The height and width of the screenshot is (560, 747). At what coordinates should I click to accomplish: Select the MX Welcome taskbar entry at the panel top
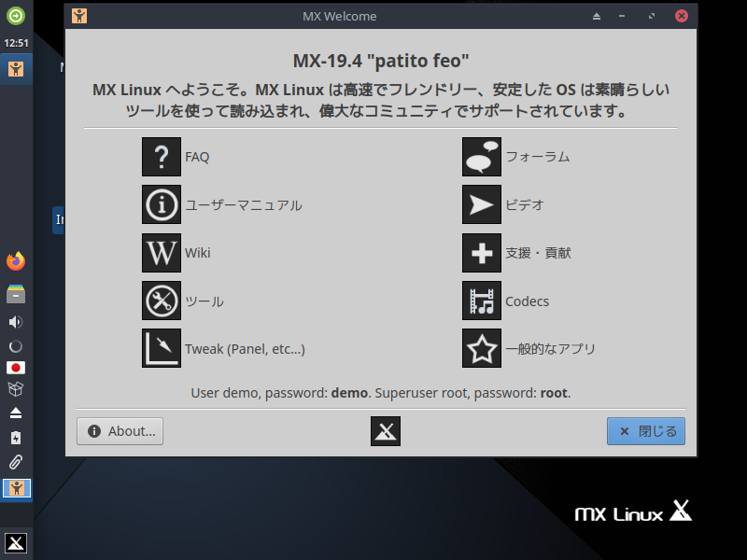[16, 69]
